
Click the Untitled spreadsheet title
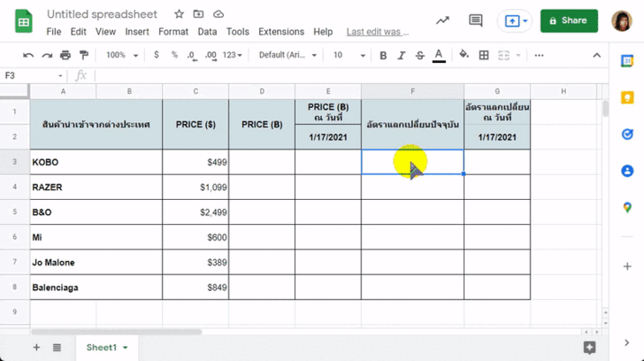click(x=102, y=14)
